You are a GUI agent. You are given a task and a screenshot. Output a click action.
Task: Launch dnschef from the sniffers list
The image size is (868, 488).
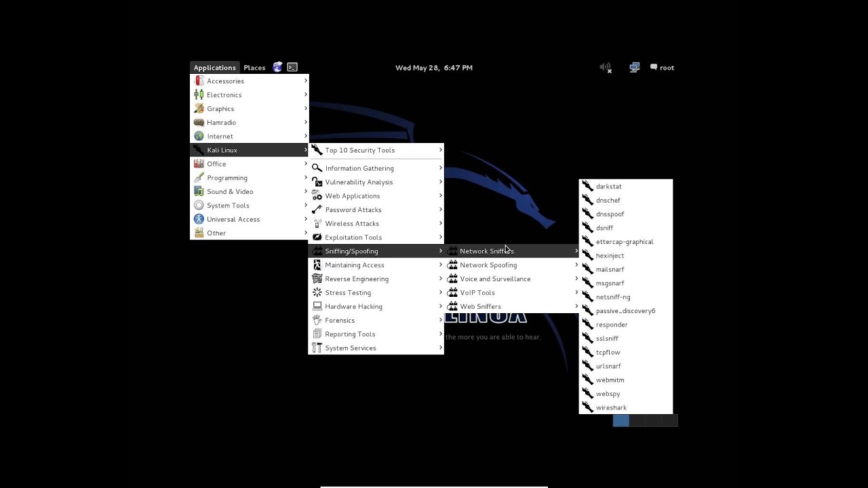click(626, 200)
